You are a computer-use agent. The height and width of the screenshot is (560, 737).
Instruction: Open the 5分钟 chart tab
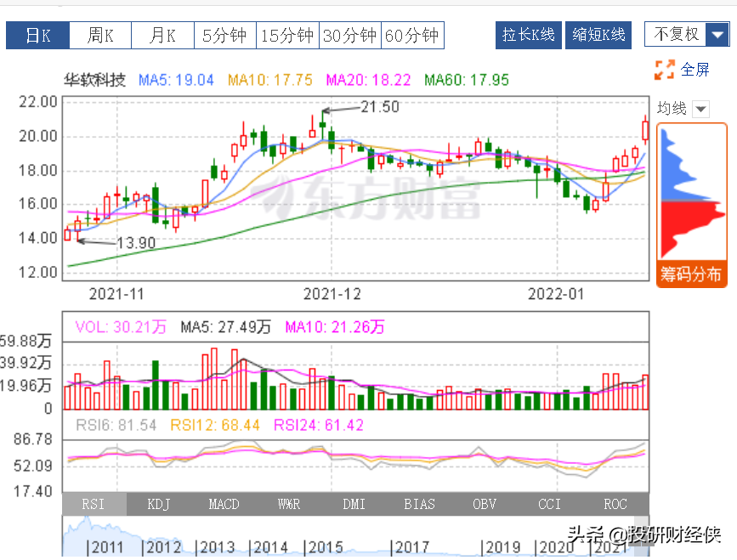[x=224, y=35]
